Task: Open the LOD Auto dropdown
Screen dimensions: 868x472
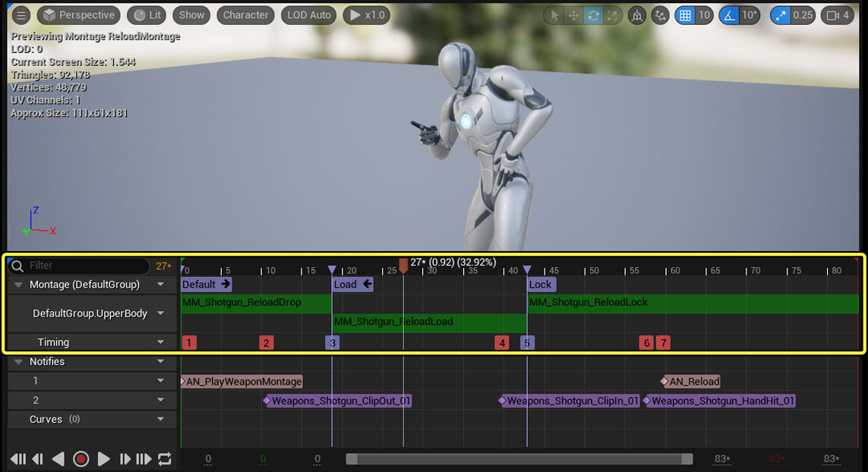Action: point(308,15)
